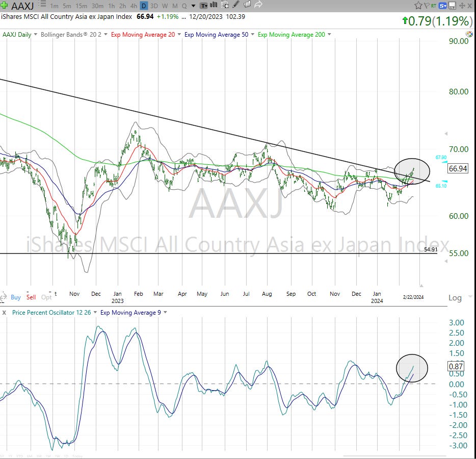Select the 5m timeframe

point(67,6)
